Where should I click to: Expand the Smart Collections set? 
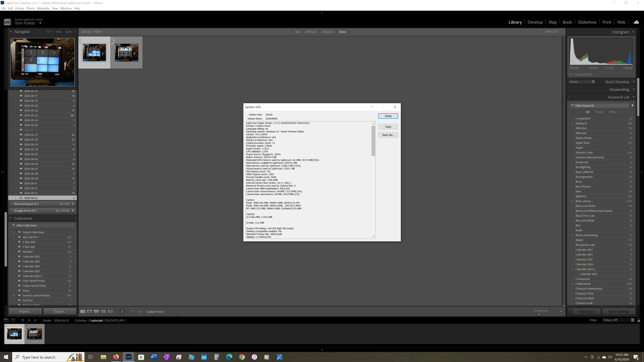tap(14, 232)
